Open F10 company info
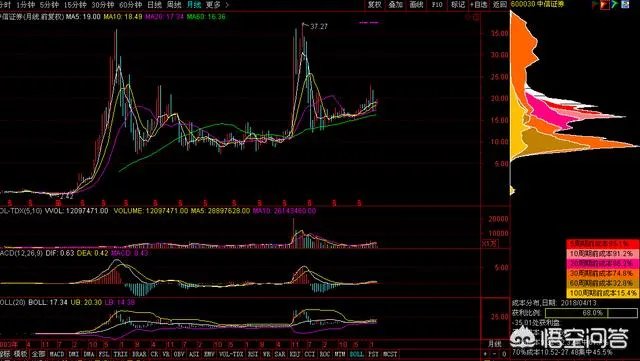Screen dimensions: 640x361 [x=437, y=4]
